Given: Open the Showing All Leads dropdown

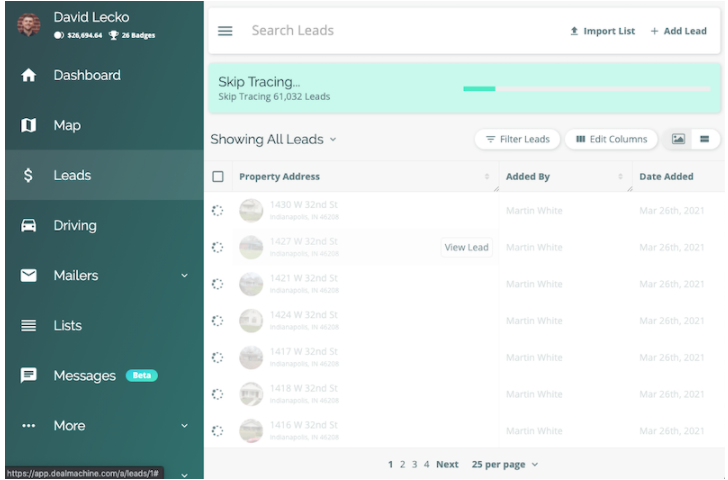Looking at the screenshot, I should click(273, 139).
